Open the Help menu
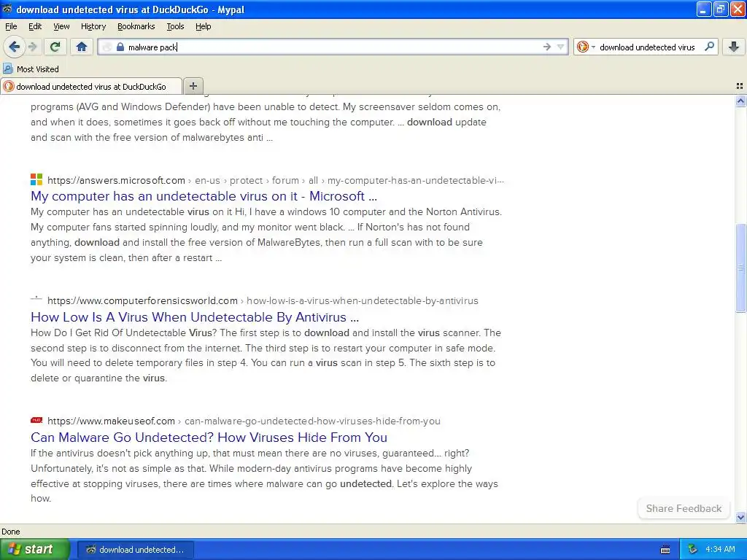 pyautogui.click(x=203, y=26)
